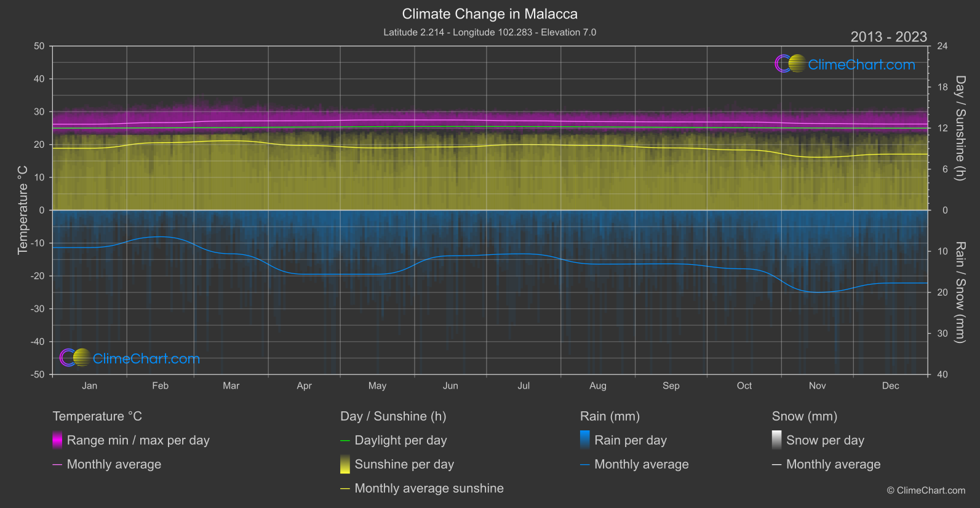
Task: Click the Day / Sunshine (h) legend heading
Action: pyautogui.click(x=393, y=416)
